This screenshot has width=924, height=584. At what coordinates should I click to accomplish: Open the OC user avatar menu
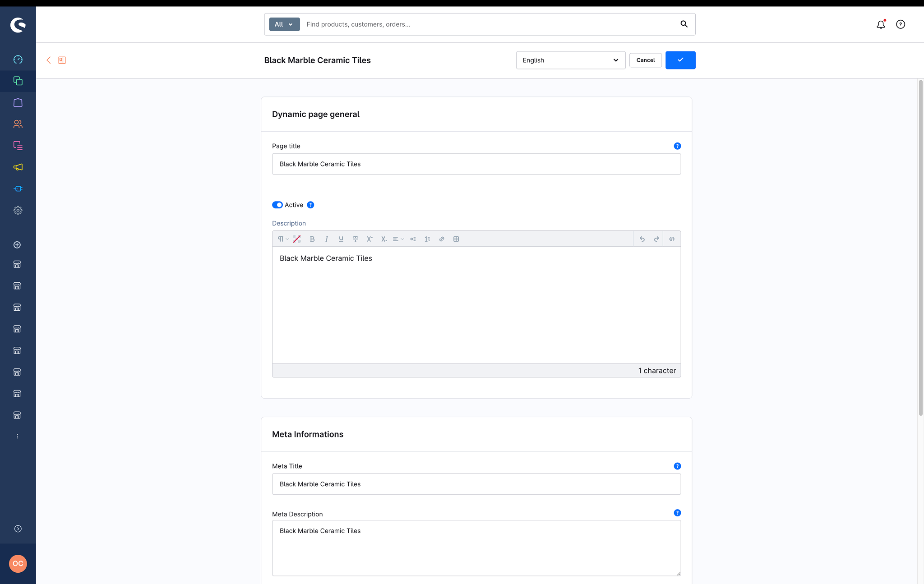coord(18,564)
